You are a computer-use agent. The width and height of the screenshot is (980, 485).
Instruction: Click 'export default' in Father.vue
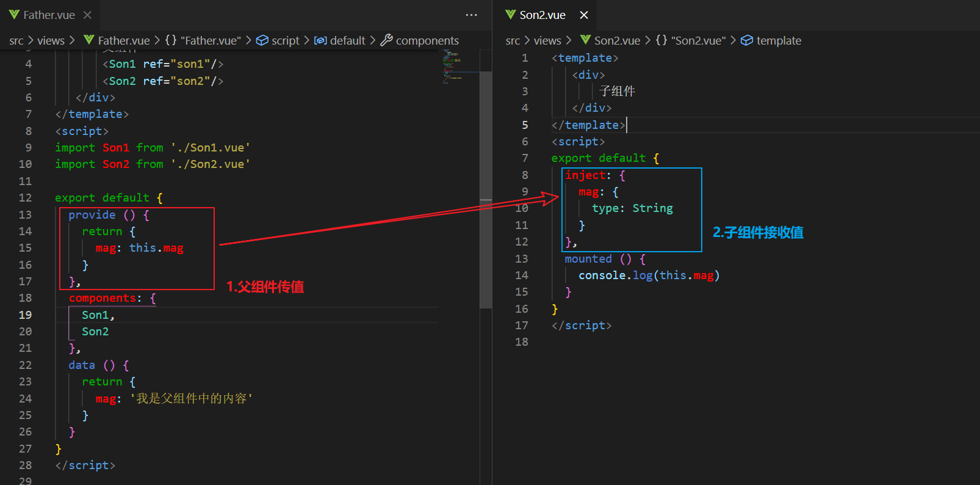tap(102, 197)
